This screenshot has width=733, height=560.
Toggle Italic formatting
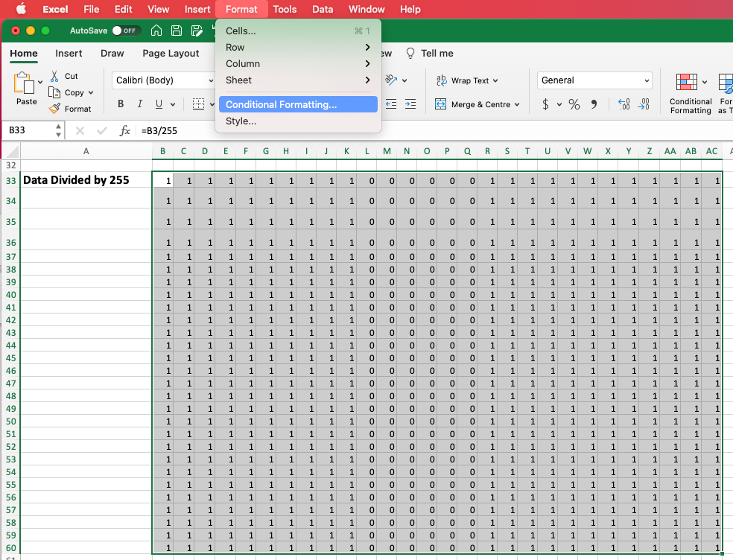(x=140, y=104)
